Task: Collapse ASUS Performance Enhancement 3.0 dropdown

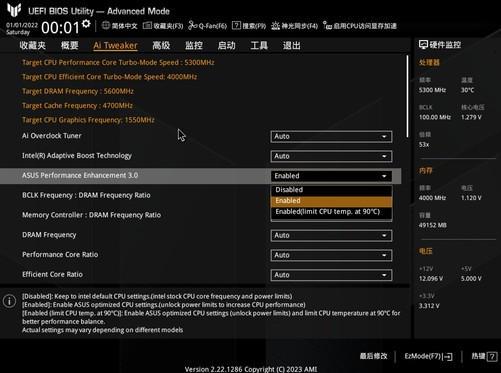Action: pyautogui.click(x=331, y=176)
